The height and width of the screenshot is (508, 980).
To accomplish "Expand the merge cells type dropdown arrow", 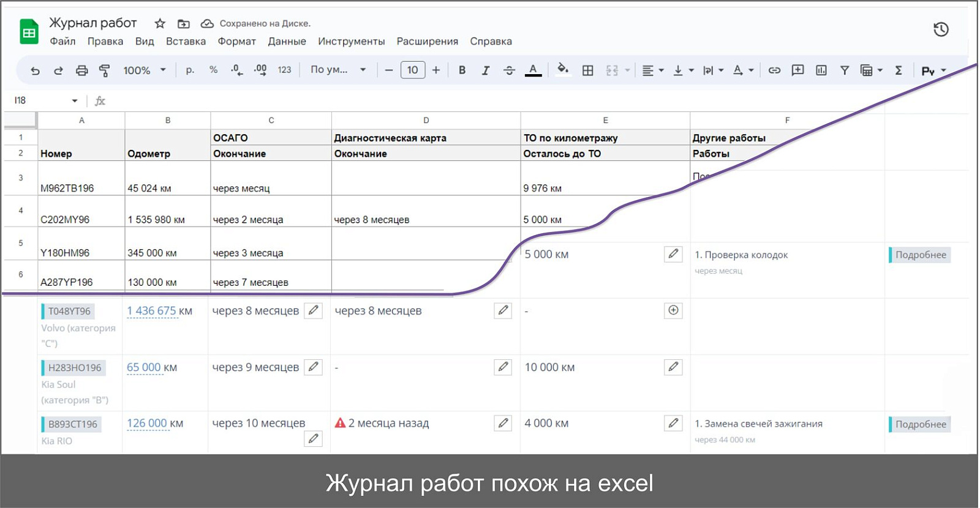I will pos(627,70).
